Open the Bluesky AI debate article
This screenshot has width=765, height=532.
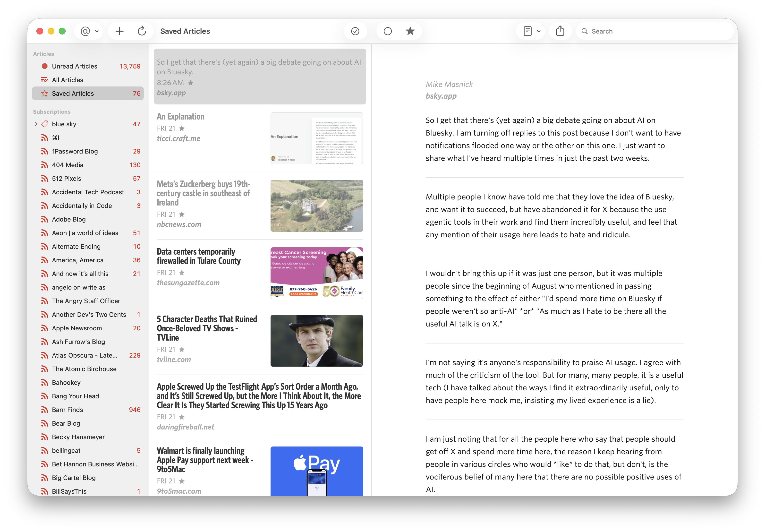point(260,77)
